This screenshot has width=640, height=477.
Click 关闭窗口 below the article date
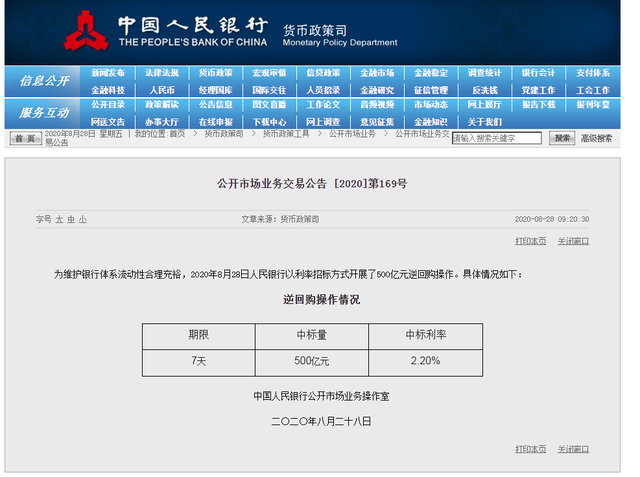pos(573,449)
